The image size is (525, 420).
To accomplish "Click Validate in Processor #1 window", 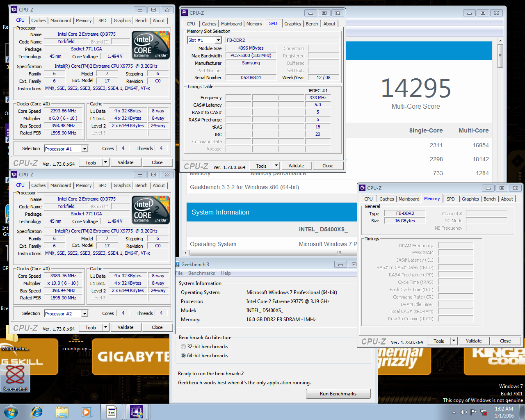I will [x=126, y=162].
